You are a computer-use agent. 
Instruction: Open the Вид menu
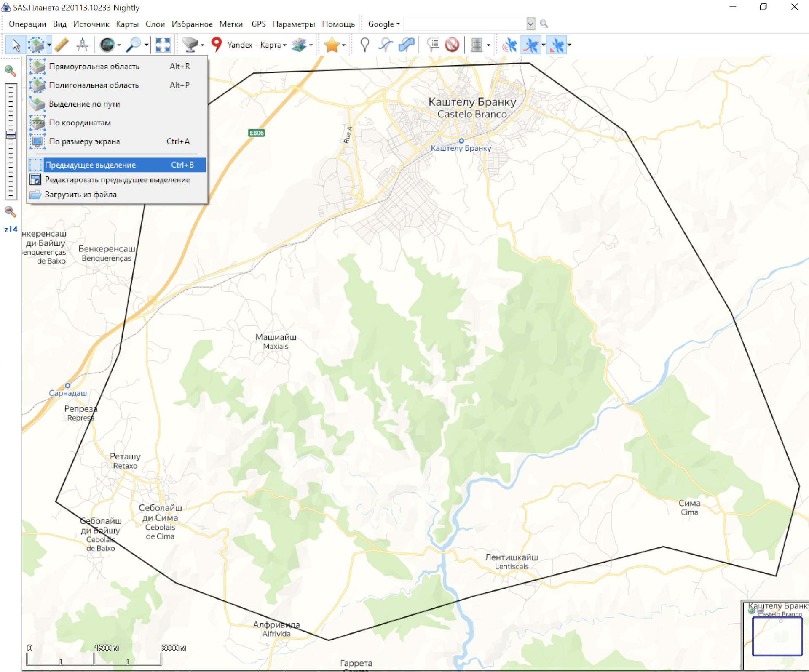pos(59,24)
